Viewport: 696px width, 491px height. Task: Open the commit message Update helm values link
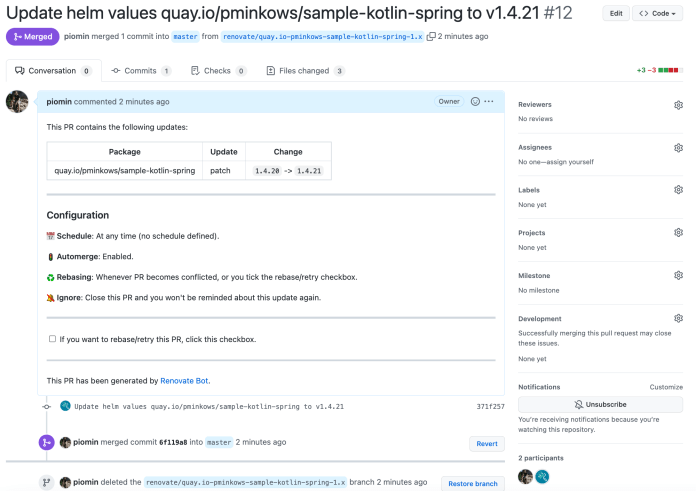pos(209,406)
